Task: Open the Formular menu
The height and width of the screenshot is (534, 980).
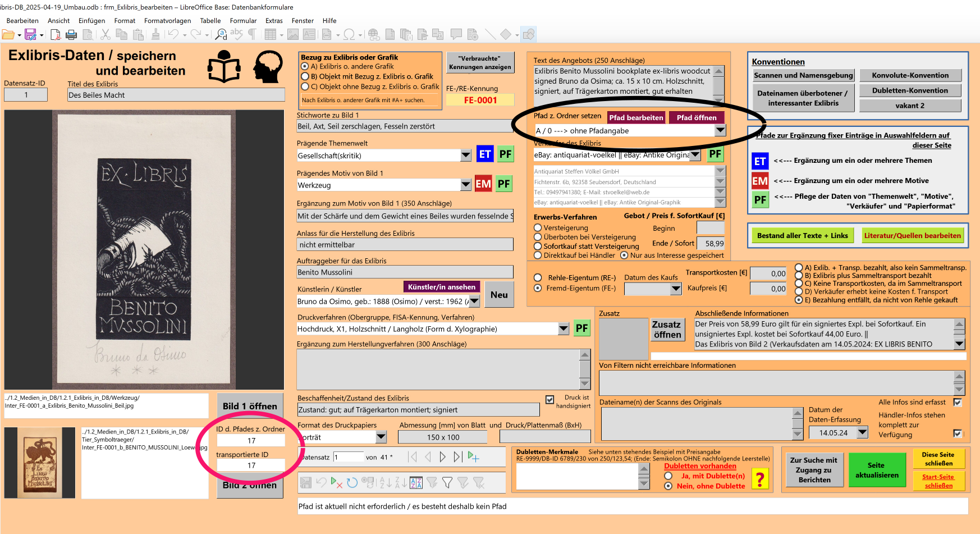Action: point(243,21)
